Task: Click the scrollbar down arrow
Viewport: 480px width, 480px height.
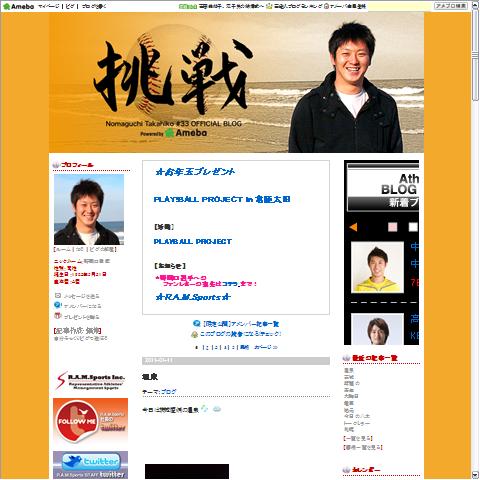Action: click(475, 476)
